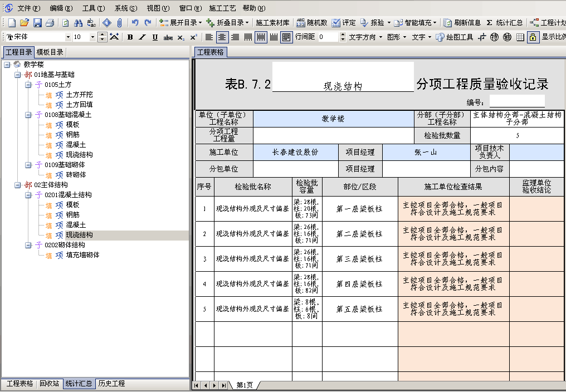Go to the last page arrow

point(224,385)
